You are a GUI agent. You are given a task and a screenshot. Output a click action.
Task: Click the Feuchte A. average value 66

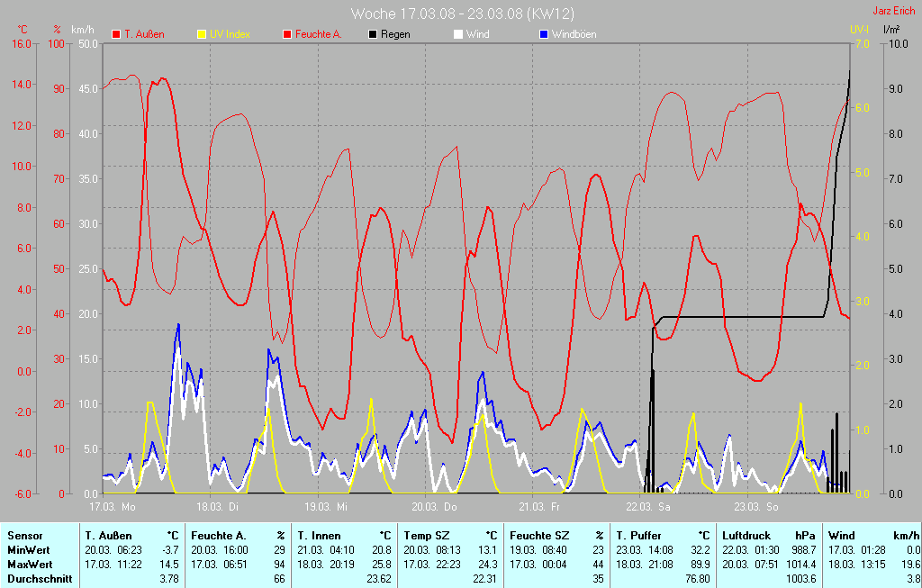point(279,579)
